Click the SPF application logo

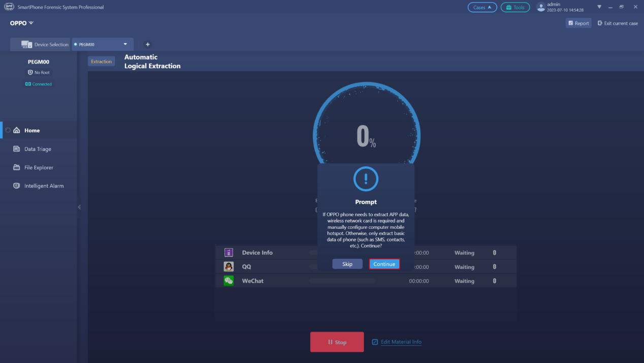coord(9,7)
